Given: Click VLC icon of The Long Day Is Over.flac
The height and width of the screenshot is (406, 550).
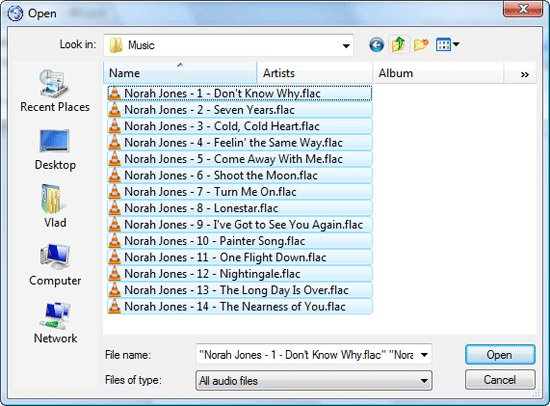Looking at the screenshot, I should tap(114, 290).
